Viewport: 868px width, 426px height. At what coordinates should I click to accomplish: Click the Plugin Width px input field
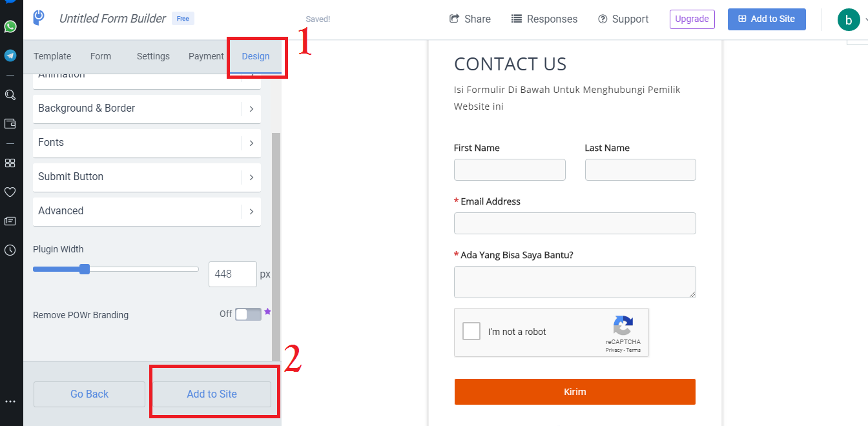click(x=232, y=274)
